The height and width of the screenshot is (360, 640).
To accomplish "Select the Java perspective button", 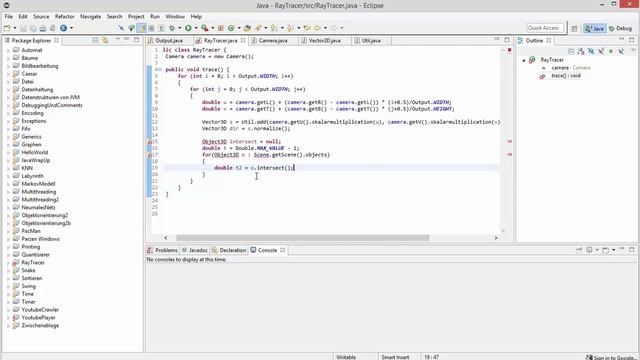I will tap(594, 28).
